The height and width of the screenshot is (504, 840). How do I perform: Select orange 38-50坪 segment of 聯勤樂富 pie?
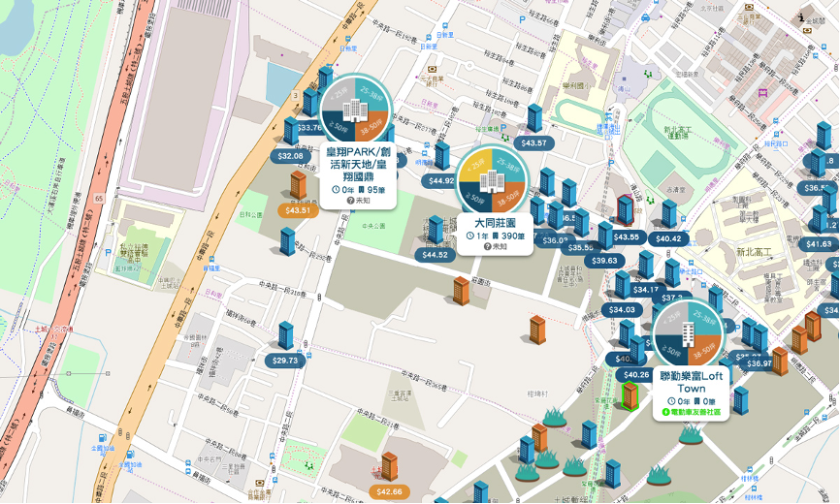pos(703,350)
